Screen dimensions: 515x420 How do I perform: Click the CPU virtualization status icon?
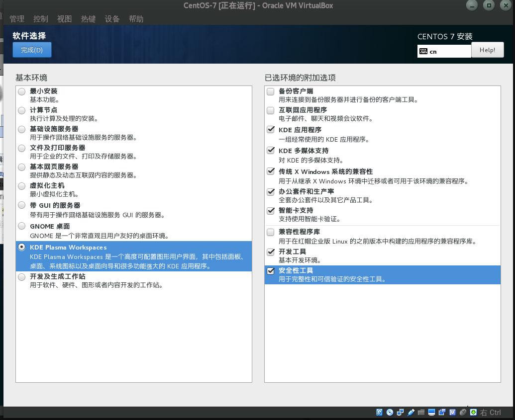[x=452, y=413]
